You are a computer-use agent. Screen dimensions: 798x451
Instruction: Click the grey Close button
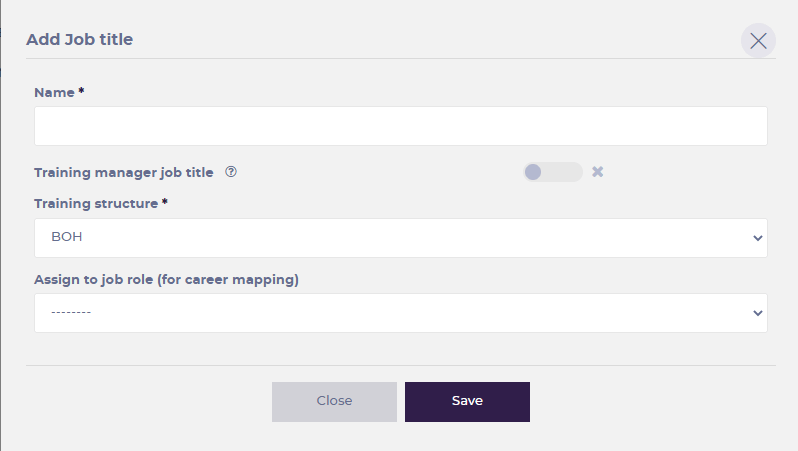334,402
